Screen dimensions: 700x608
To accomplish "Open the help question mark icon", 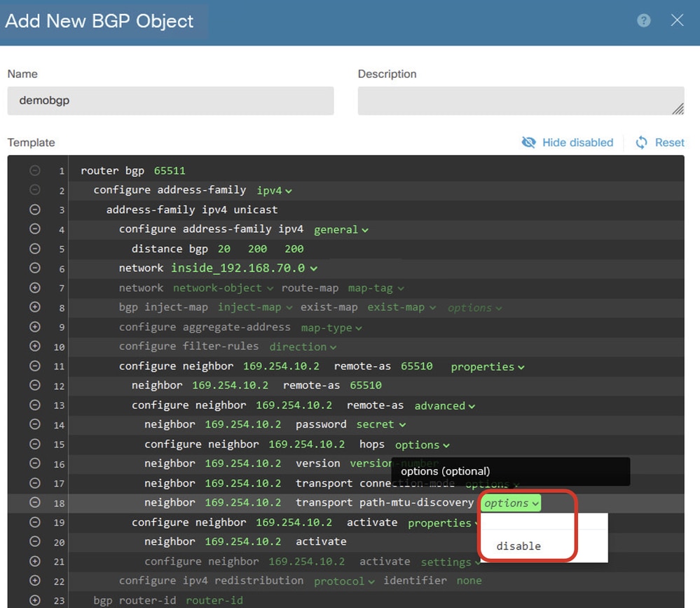I will tap(643, 20).
